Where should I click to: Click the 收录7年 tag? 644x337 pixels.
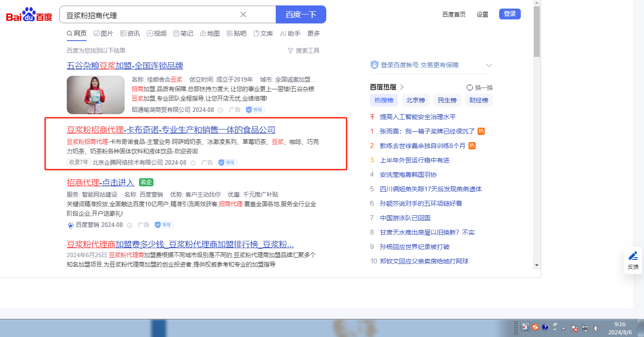tap(79, 162)
